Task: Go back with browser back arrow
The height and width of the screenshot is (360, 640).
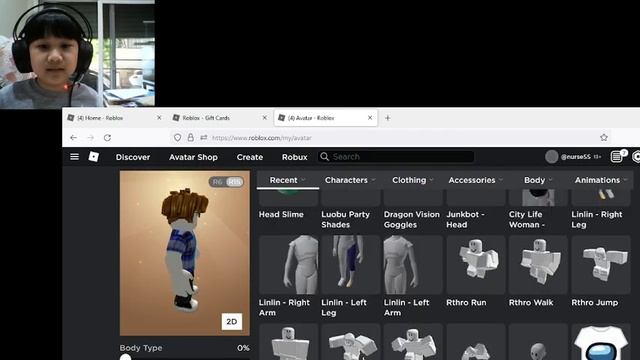Action: (73, 138)
